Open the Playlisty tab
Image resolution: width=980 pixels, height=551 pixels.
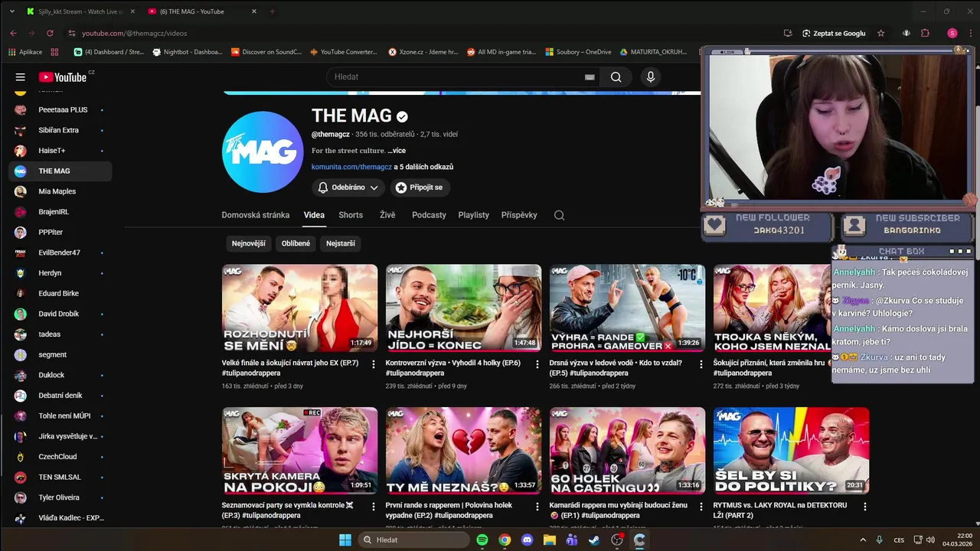click(473, 215)
